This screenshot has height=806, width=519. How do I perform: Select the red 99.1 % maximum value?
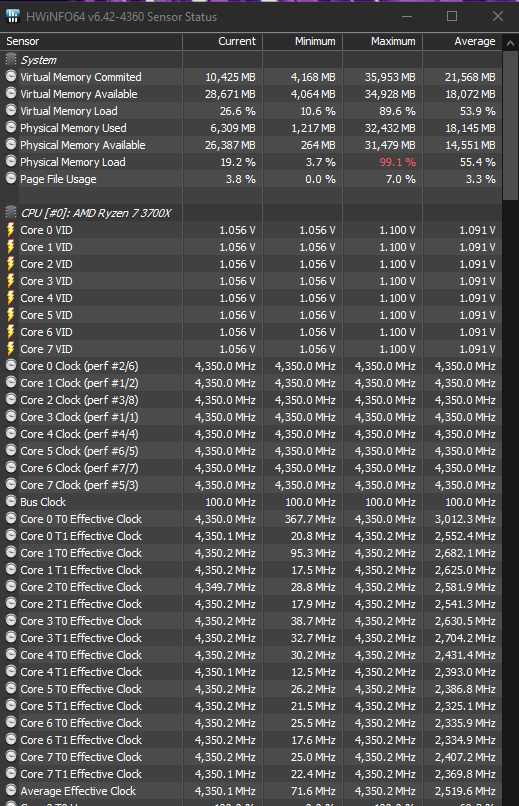397,162
